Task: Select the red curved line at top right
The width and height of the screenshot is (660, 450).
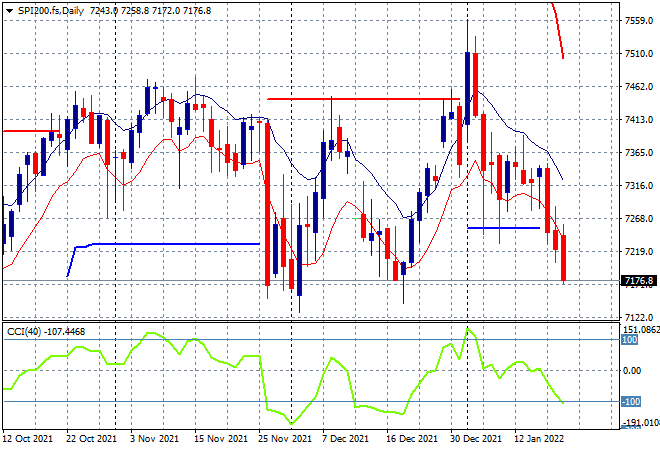Action: (559, 30)
